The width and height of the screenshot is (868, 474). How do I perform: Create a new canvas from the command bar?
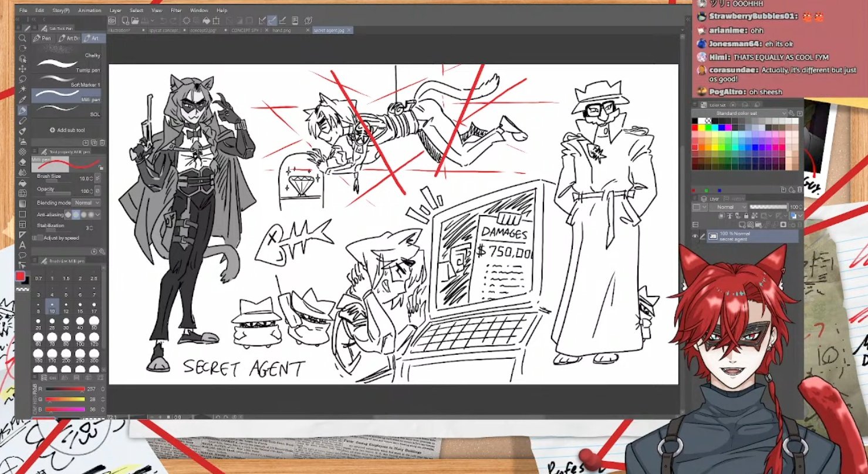coord(126,21)
